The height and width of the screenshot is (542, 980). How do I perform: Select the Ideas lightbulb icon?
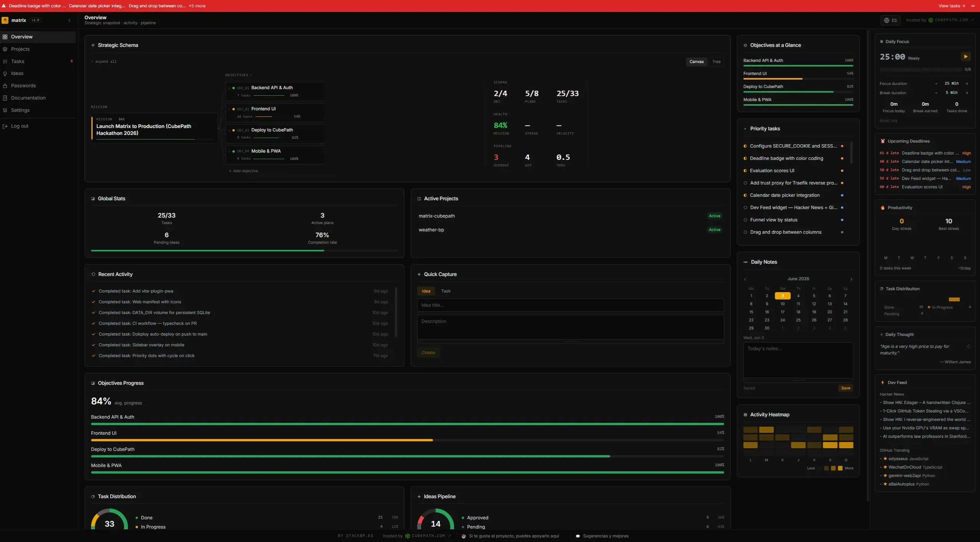5,73
